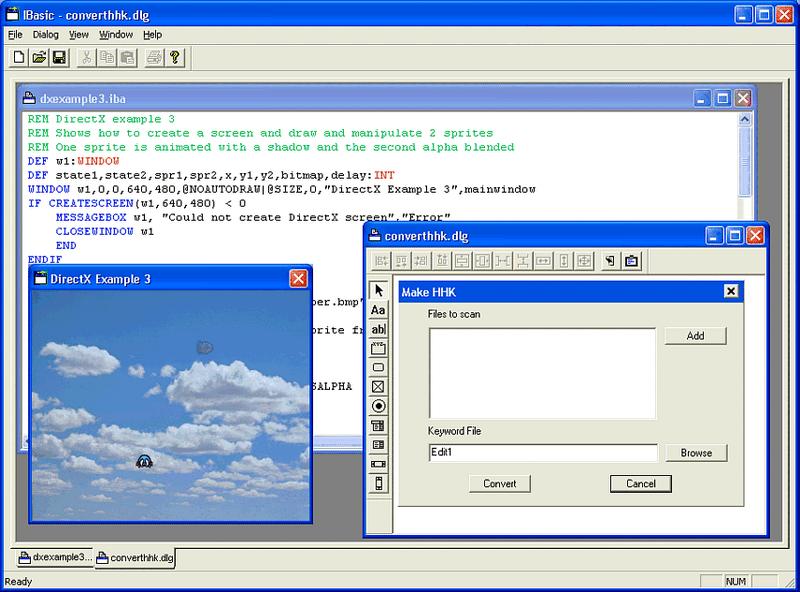Switch to the dxexample3 document tab
Viewport: 800px width, 592px height.
[53, 557]
